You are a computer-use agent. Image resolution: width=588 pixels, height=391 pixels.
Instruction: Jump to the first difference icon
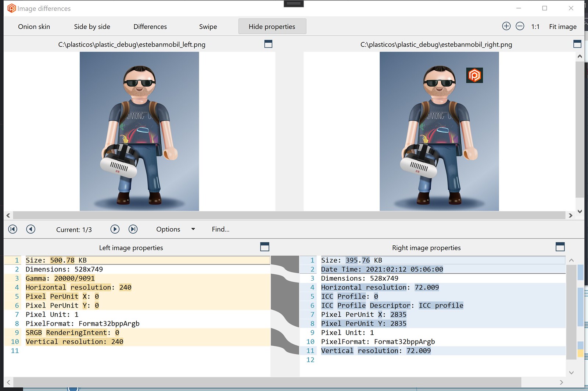point(12,229)
